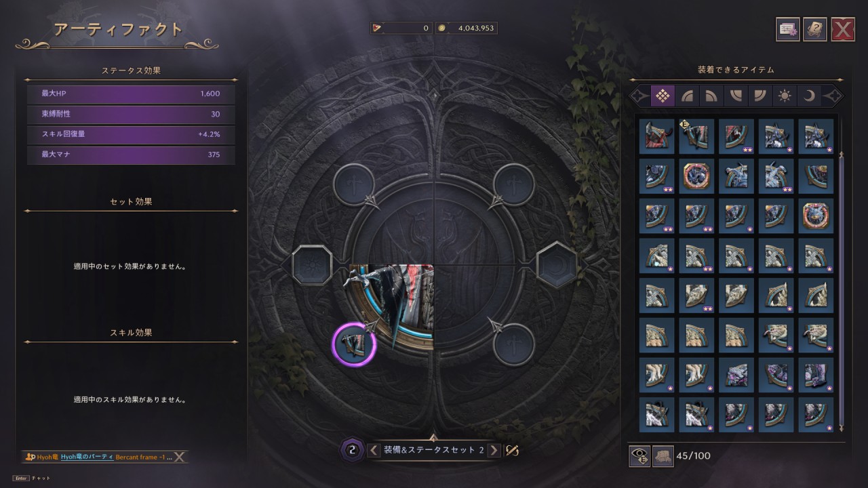Image resolution: width=868 pixels, height=488 pixels.
Task: Toggle the eye visibility button below the inventory
Action: tap(639, 456)
